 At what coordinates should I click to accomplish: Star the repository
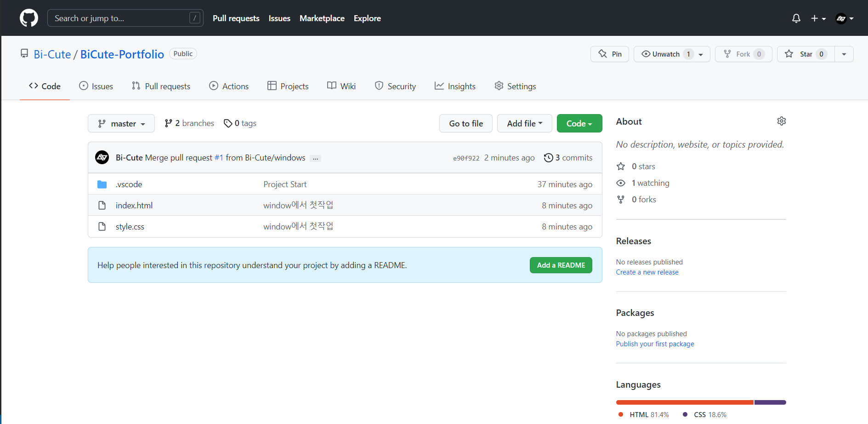806,54
